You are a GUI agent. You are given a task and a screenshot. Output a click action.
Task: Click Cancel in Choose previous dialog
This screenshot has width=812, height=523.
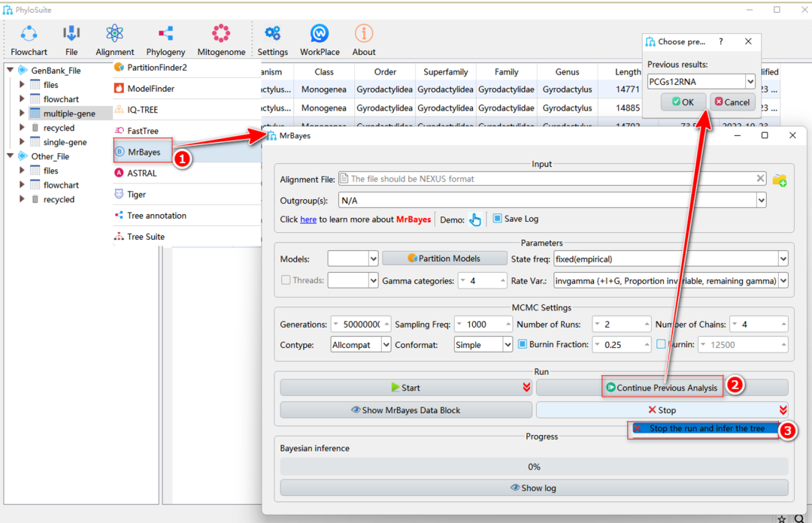(x=732, y=102)
